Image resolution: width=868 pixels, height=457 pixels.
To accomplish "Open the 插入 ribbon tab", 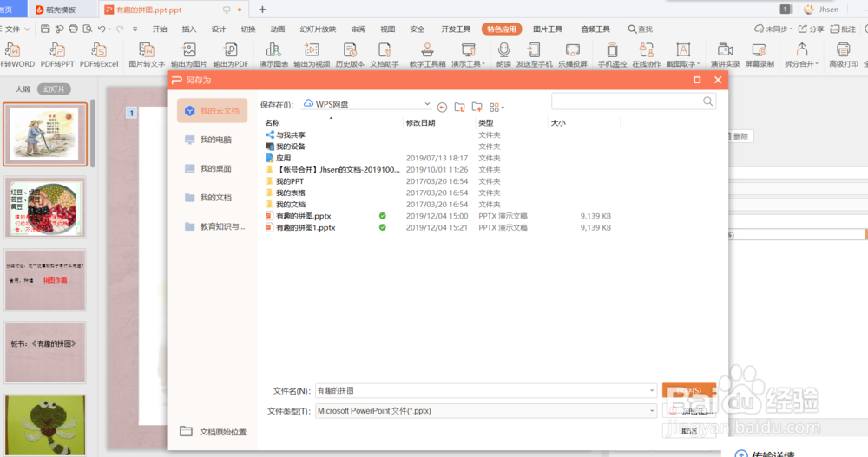I will (x=188, y=29).
